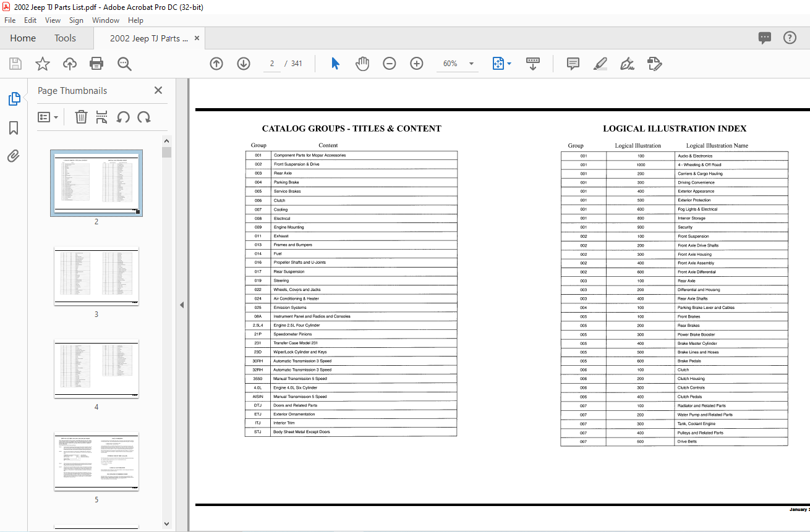Select the page 2 thumbnail
The height and width of the screenshot is (532, 810).
pos(96,183)
